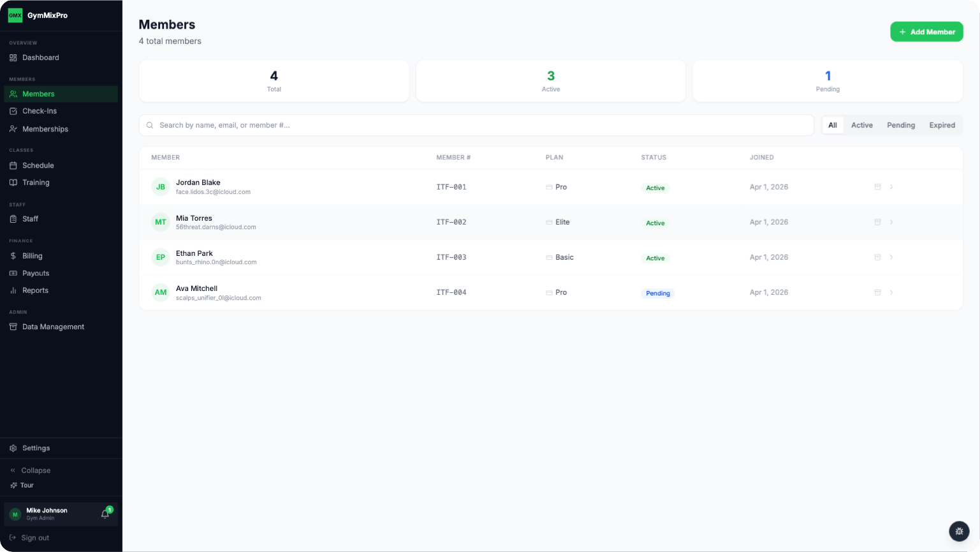Screen dimensions: 980x552
Task: Click the Payouts card icon
Action: coord(13,273)
